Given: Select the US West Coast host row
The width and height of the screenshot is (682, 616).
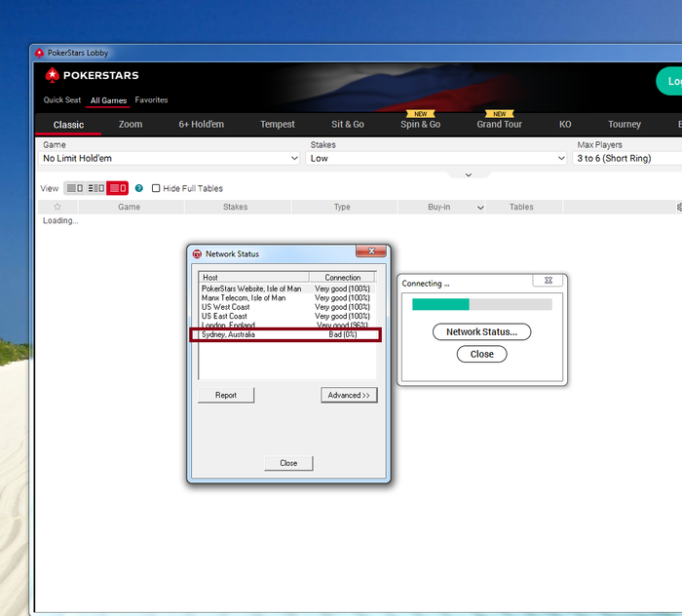Looking at the screenshot, I should pyautogui.click(x=287, y=307).
